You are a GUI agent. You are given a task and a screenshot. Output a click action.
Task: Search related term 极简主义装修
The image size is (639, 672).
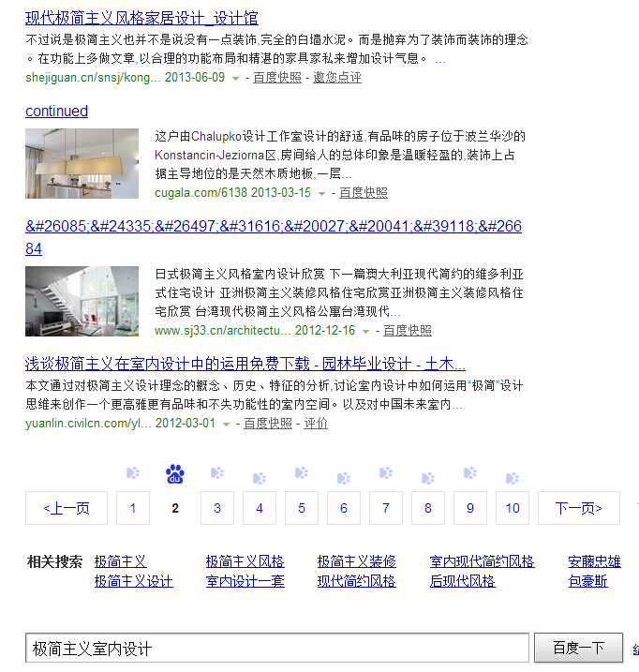coord(357,561)
